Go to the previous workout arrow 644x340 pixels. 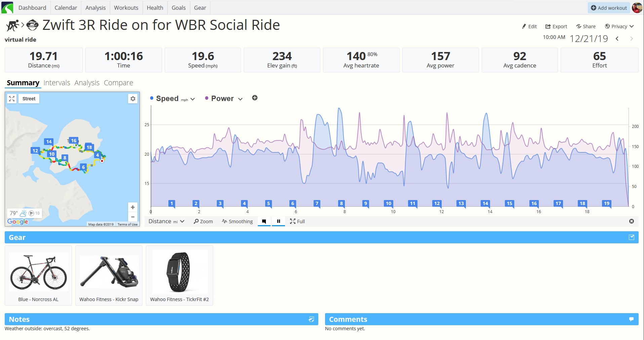pyautogui.click(x=617, y=39)
